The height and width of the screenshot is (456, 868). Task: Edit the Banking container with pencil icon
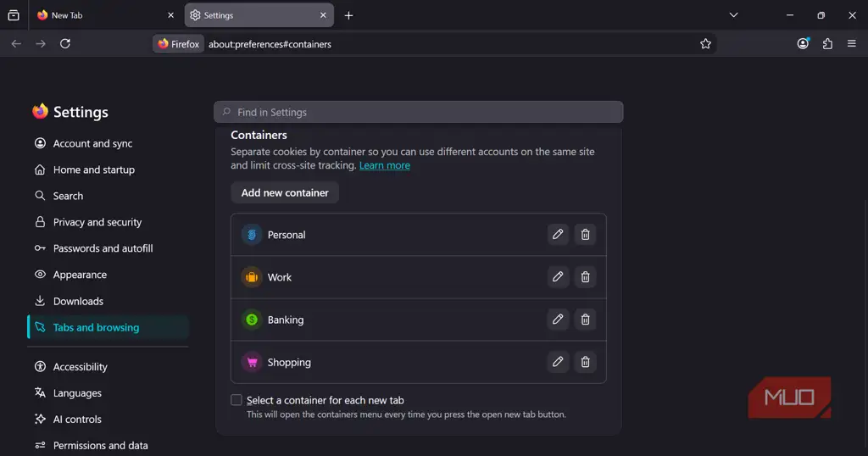point(558,320)
